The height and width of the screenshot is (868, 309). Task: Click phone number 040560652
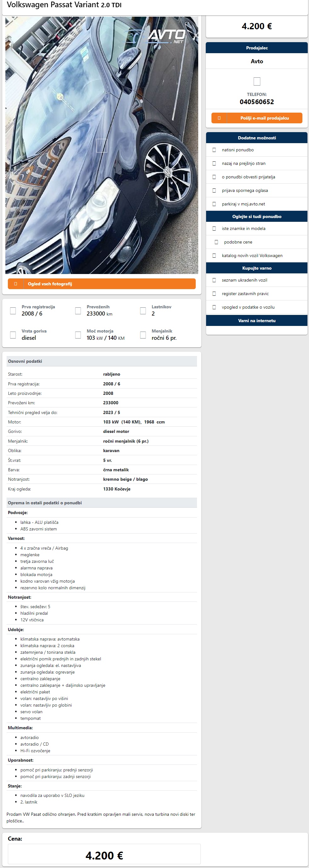[x=257, y=102]
